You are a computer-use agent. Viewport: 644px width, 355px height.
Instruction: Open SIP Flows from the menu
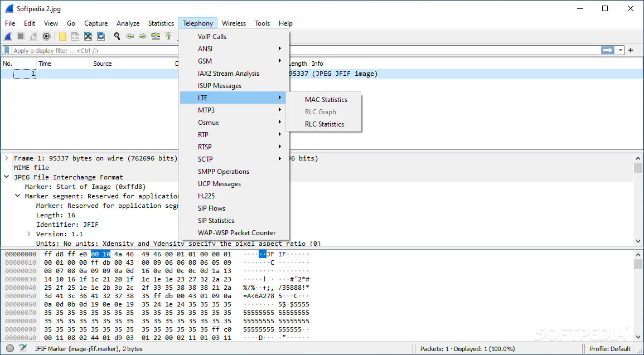click(x=234, y=208)
